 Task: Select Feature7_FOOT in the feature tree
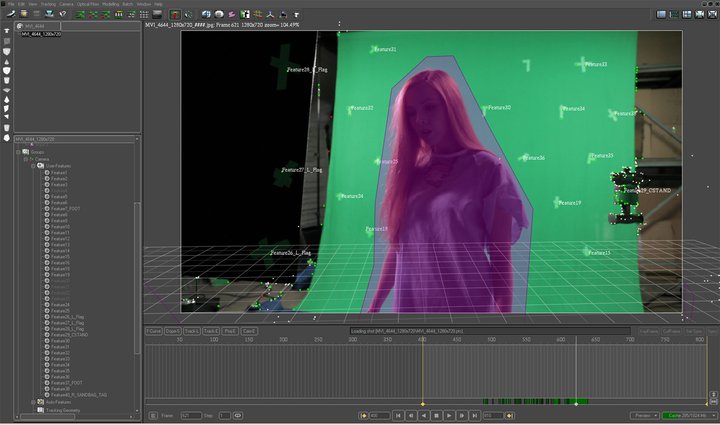pos(66,209)
